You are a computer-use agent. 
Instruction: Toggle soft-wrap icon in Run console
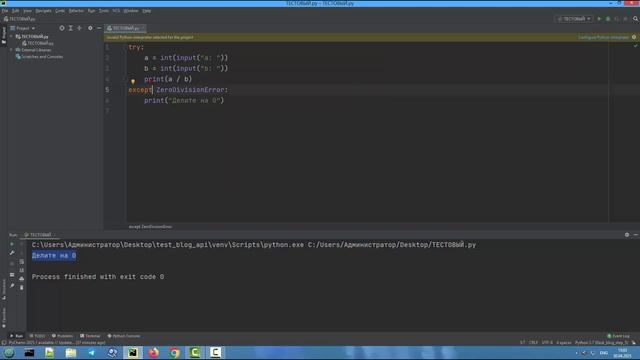(x=22, y=262)
